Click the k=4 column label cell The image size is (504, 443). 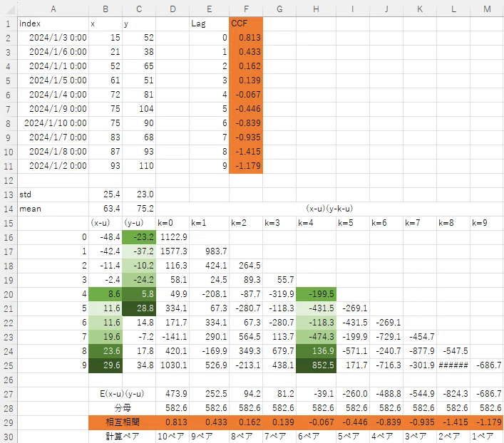pos(316,223)
